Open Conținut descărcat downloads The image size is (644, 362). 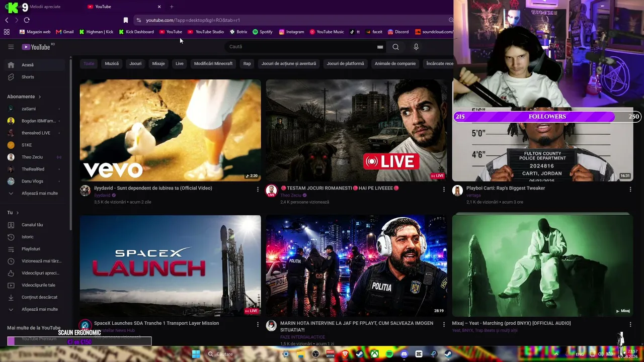pyautogui.click(x=35, y=297)
